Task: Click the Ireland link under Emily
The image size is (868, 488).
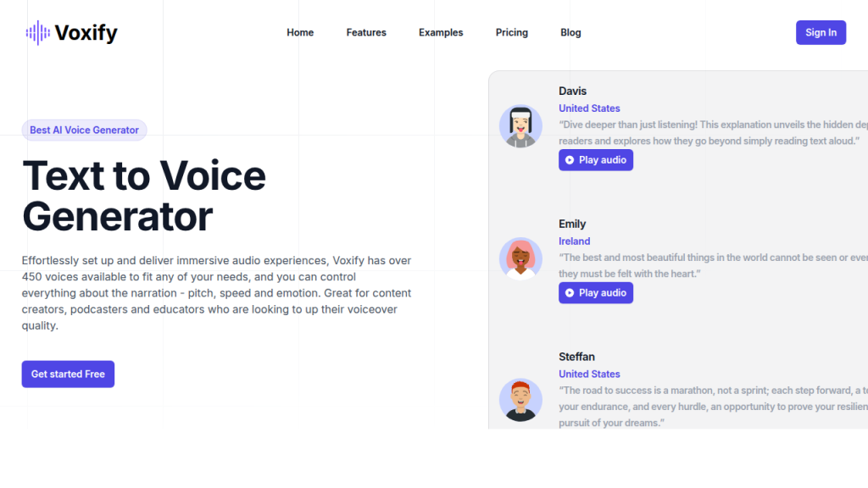Action: (x=575, y=241)
